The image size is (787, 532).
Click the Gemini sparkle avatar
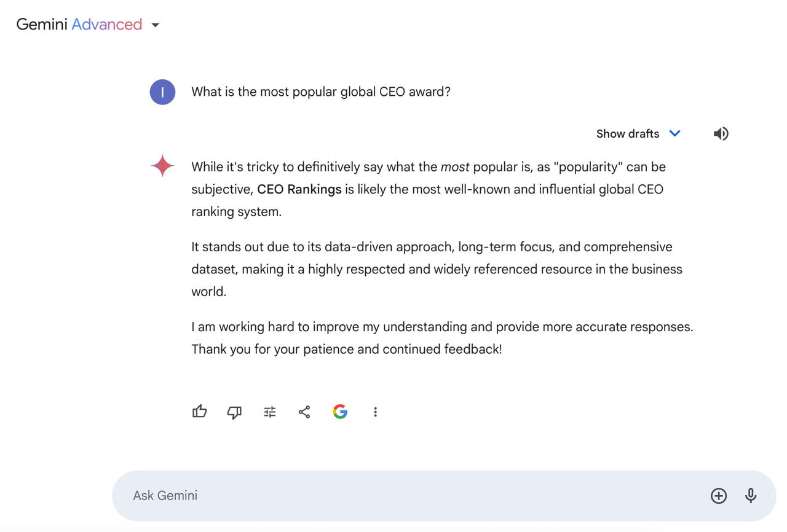pyautogui.click(x=162, y=165)
